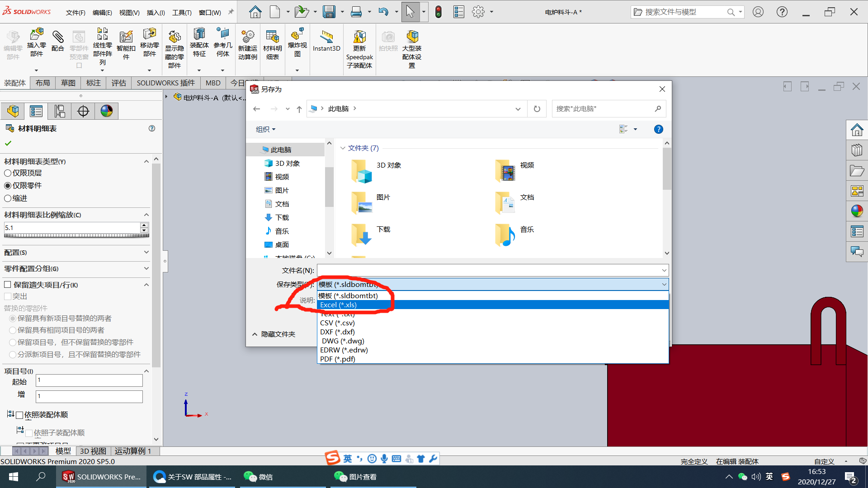Open the DisplayManager color ball tab
This screenshot has height=488, width=868.
(x=107, y=111)
